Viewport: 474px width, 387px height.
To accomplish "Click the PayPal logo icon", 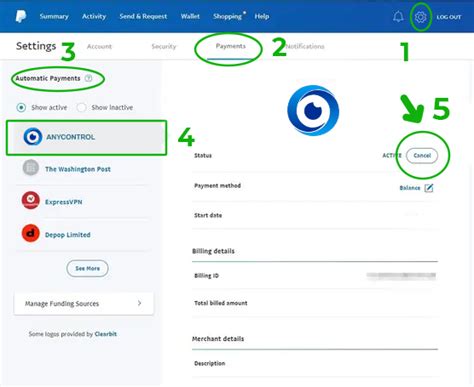I will [21, 16].
